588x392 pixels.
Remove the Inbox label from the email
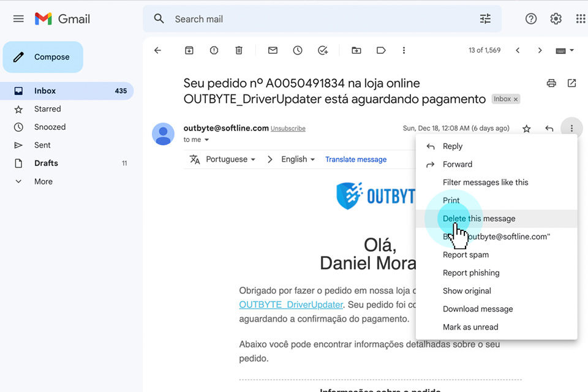click(516, 99)
